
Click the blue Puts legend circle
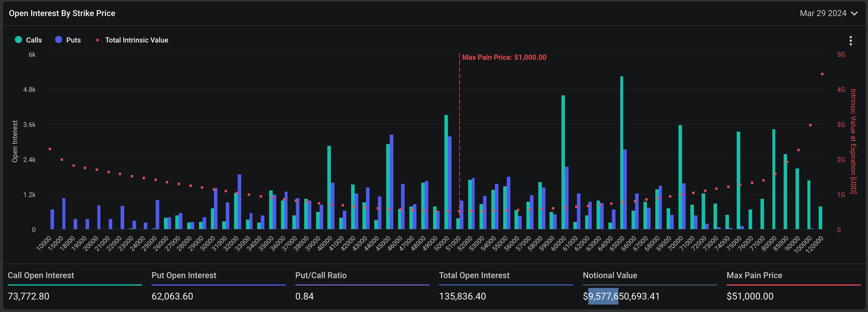[59, 40]
